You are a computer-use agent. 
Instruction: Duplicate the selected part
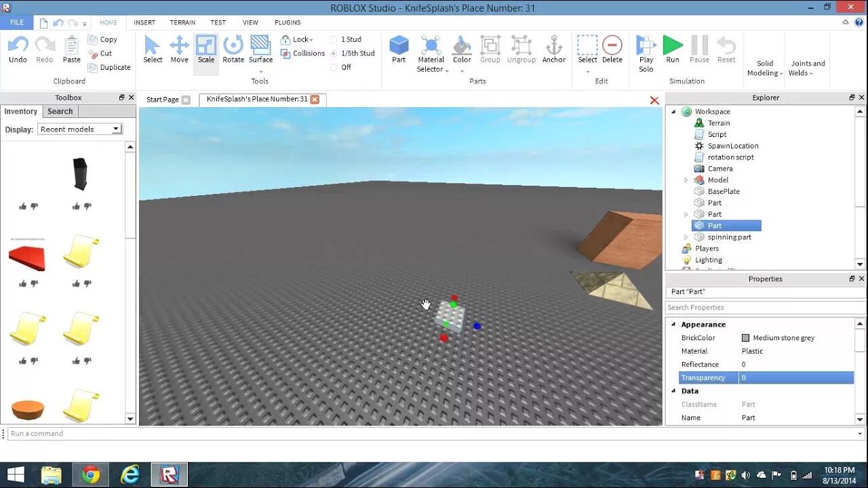(x=109, y=67)
